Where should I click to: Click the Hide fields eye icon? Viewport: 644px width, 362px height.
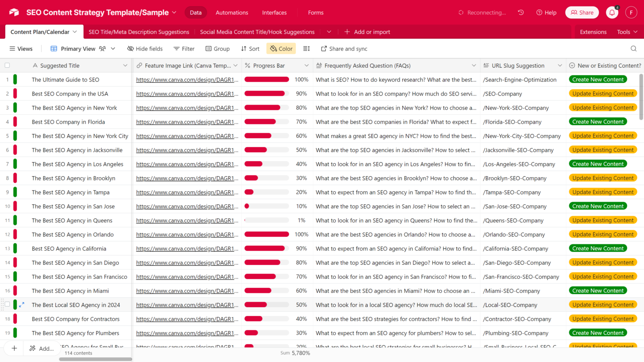131,49
